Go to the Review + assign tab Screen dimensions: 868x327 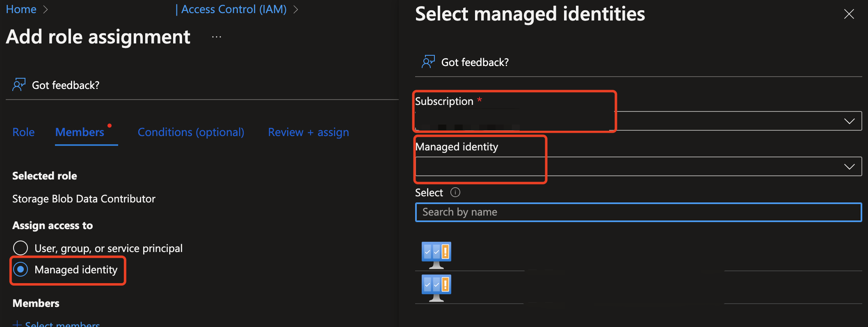click(x=308, y=132)
